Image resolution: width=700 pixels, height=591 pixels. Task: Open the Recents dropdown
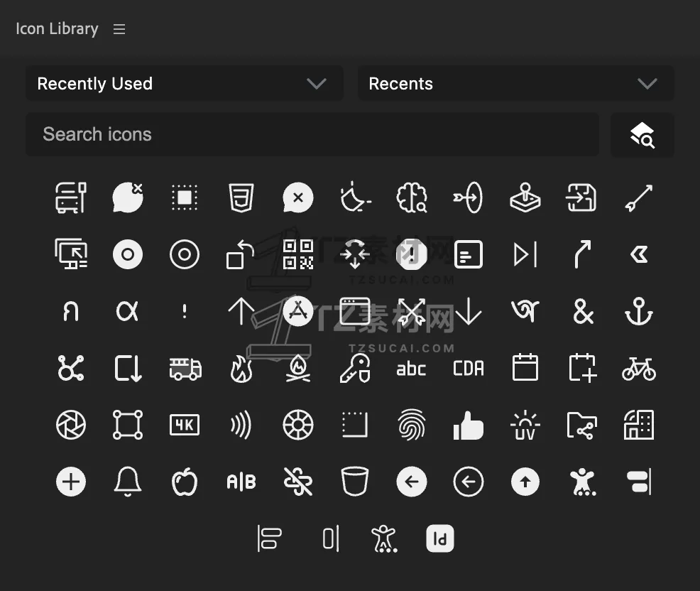515,84
